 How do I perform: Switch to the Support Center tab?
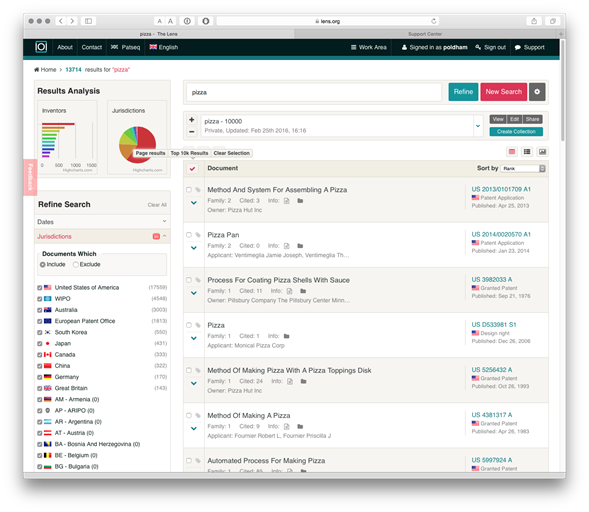425,34
